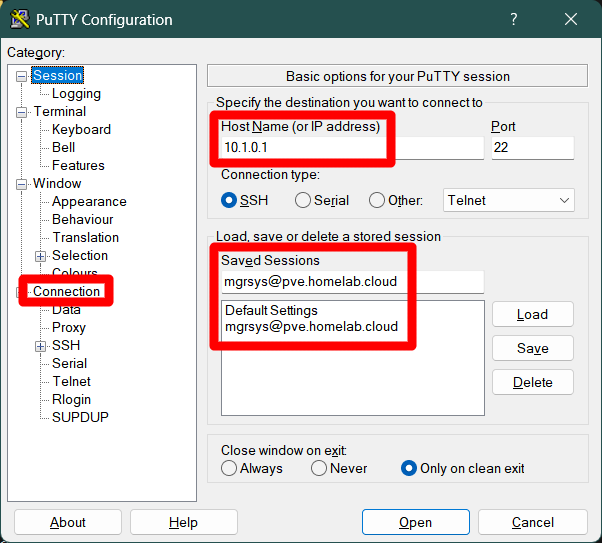
Task: Close the PuTTY Configuration window
Action: (571, 19)
